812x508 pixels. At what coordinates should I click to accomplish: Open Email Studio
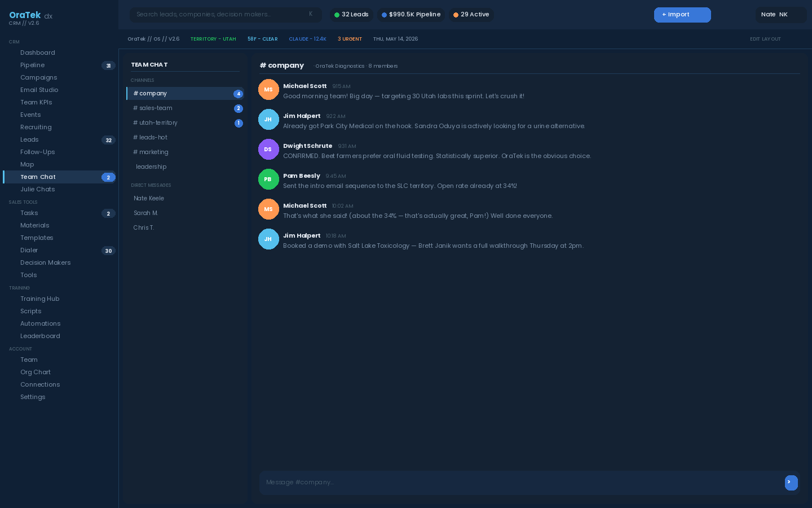click(x=59, y=90)
